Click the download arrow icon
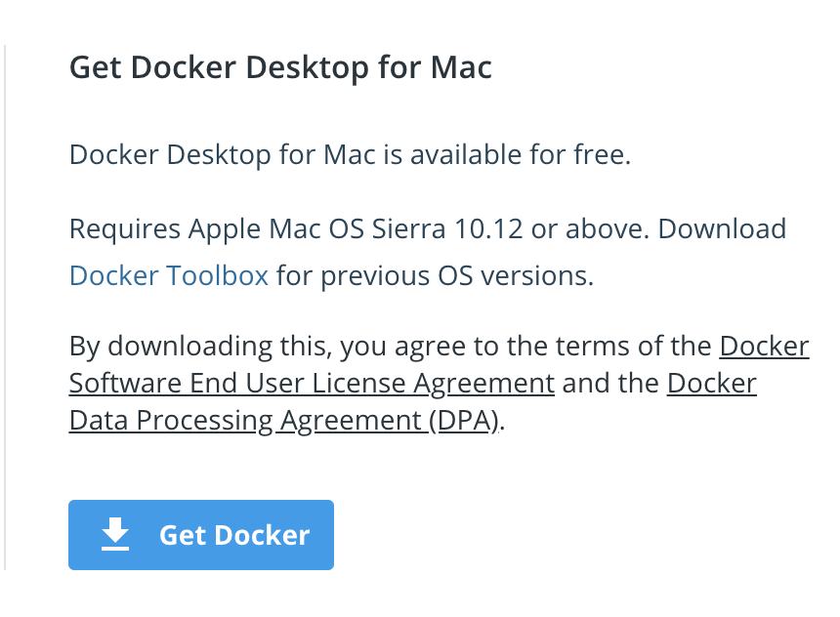 point(115,534)
